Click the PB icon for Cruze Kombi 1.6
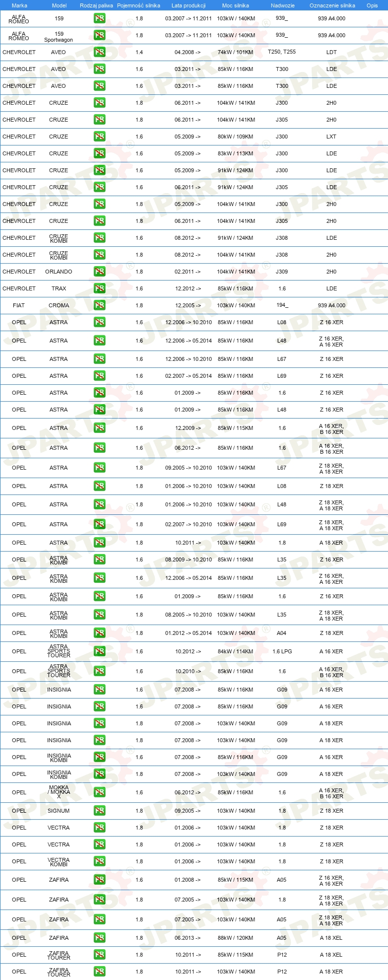The image size is (388, 980). click(x=99, y=238)
